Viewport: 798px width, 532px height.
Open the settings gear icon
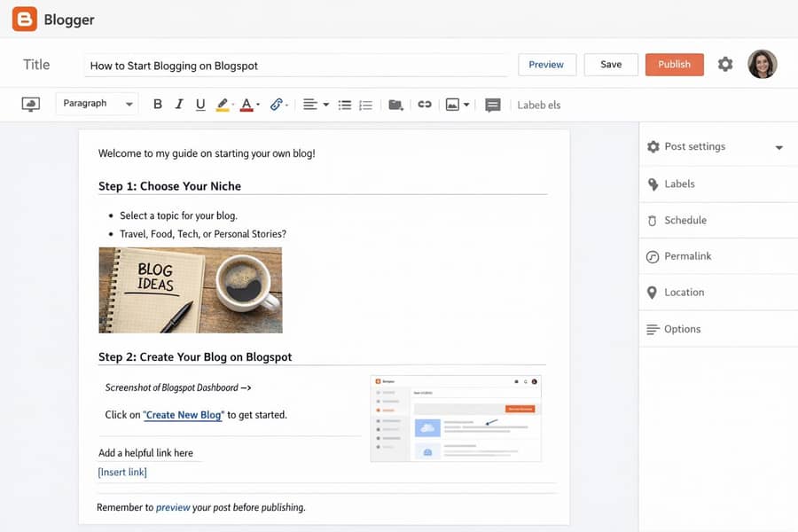click(725, 64)
